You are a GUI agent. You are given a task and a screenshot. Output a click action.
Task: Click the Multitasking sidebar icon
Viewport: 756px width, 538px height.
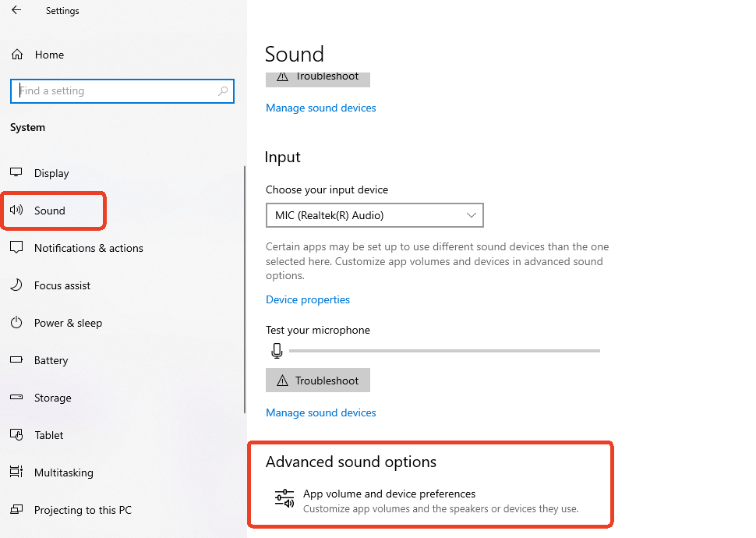(16, 473)
